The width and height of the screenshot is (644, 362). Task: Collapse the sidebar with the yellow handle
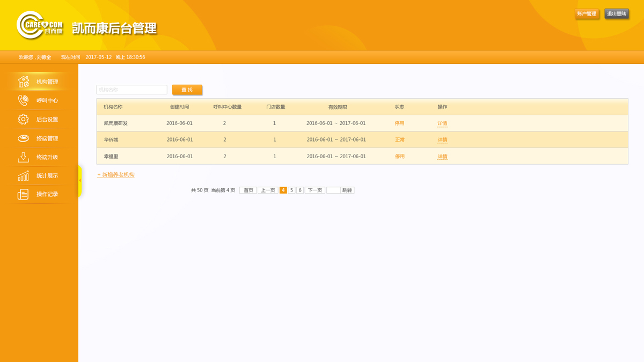pos(80,181)
